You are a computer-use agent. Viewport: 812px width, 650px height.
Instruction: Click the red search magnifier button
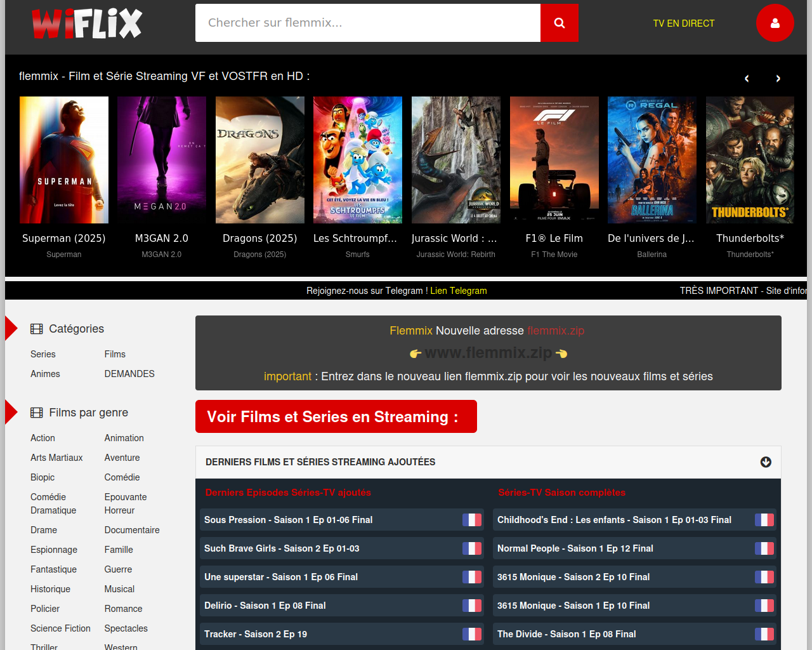tap(559, 23)
